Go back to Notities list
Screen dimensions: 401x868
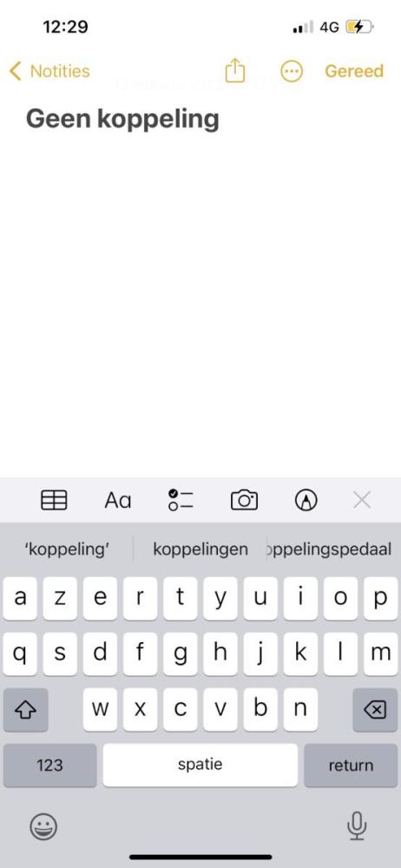tap(49, 71)
